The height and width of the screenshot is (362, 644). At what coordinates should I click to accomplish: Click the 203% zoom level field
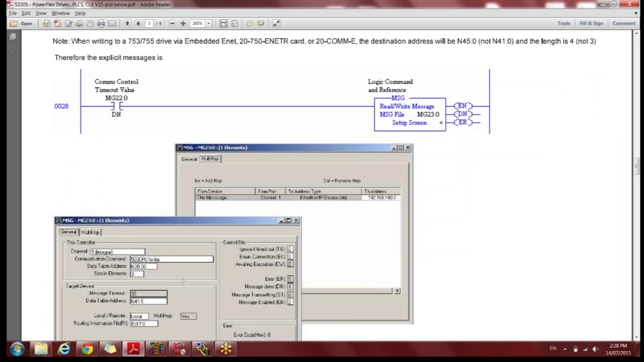coord(197,23)
